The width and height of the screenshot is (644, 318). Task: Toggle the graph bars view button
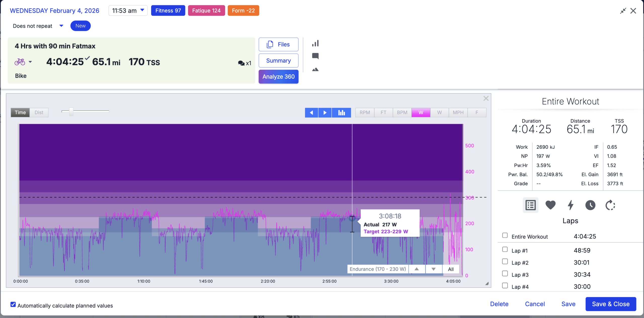[x=341, y=113]
